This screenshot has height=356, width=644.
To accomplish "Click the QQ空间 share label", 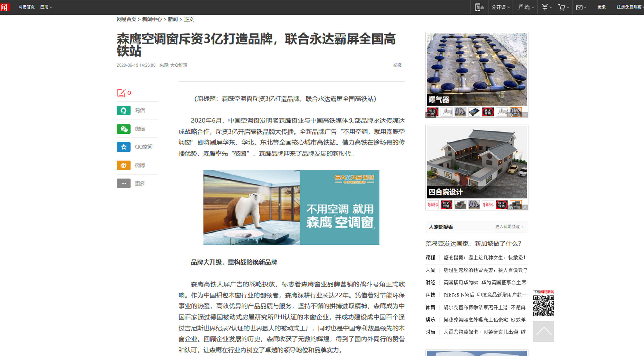I will coord(144,147).
